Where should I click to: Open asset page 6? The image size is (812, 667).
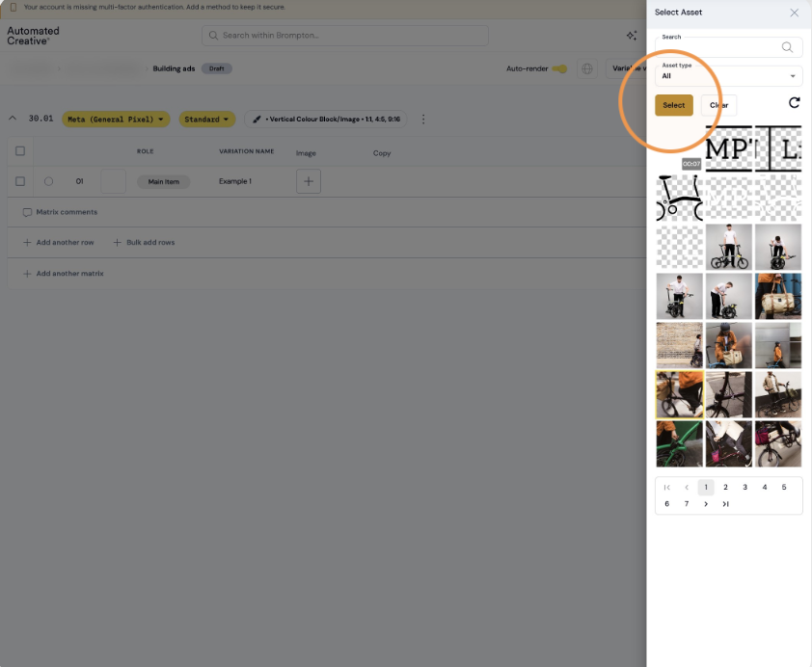667,503
